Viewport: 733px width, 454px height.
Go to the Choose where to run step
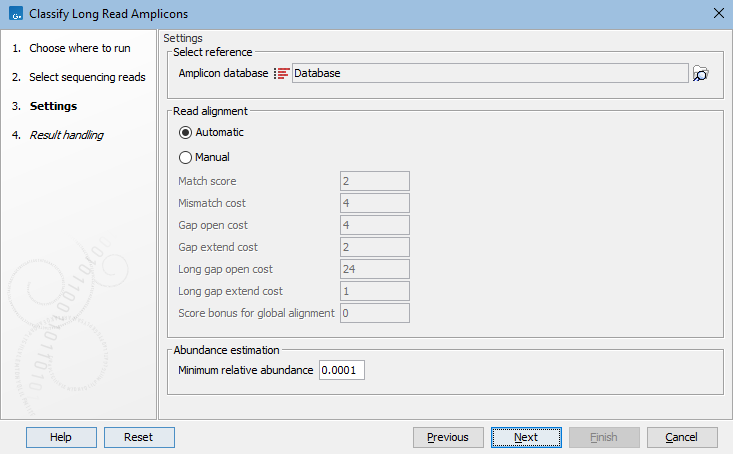tap(79, 48)
